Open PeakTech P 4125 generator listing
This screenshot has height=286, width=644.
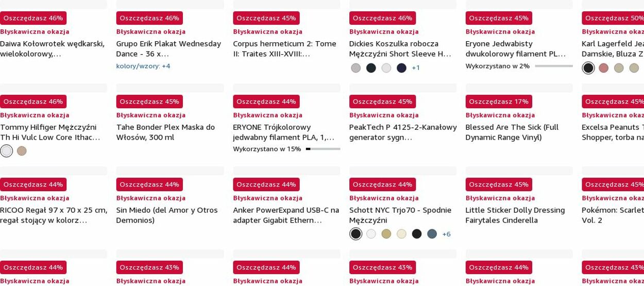point(403,132)
